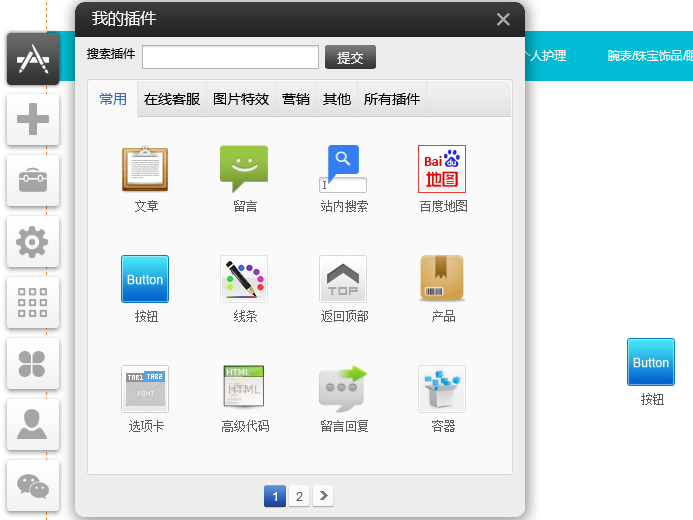Close the 我的插件 dialog

[x=503, y=19]
